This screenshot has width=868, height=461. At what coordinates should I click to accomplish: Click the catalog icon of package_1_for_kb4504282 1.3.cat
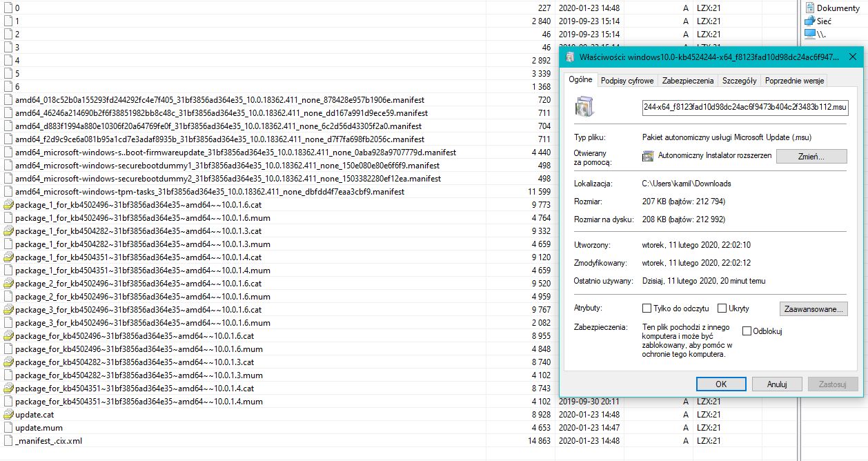tap(8, 230)
